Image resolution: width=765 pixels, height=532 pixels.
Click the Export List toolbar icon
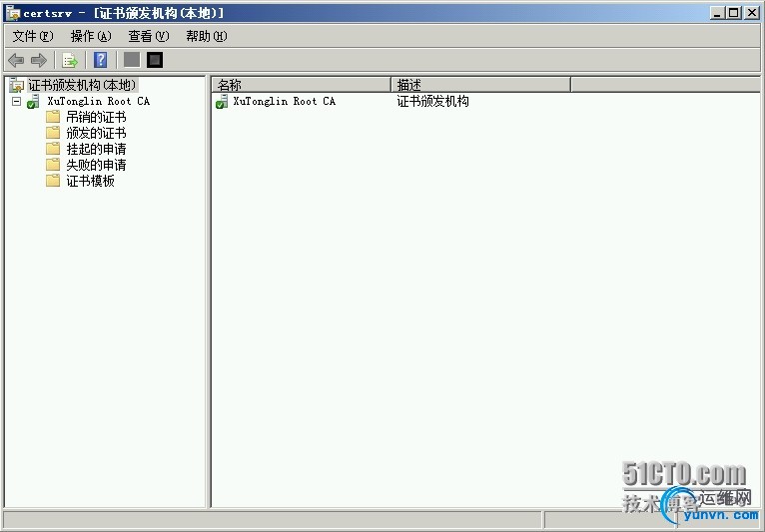[70, 61]
